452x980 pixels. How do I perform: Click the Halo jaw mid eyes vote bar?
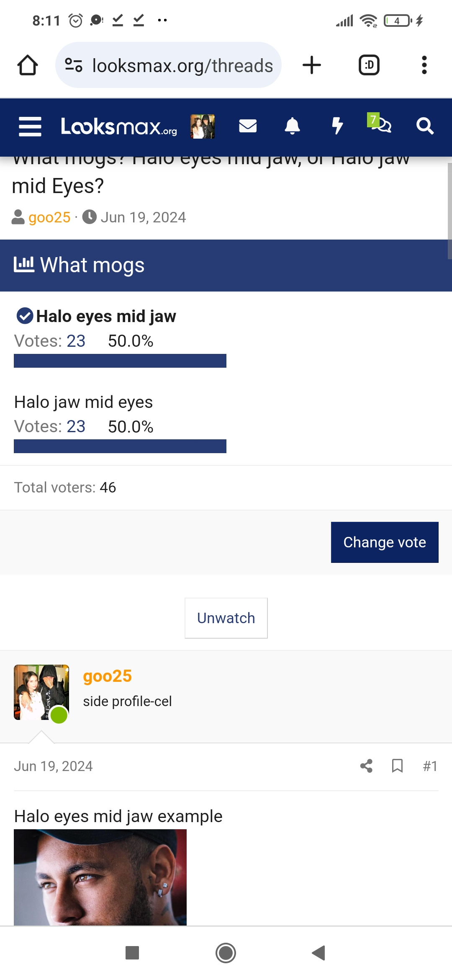tap(120, 446)
